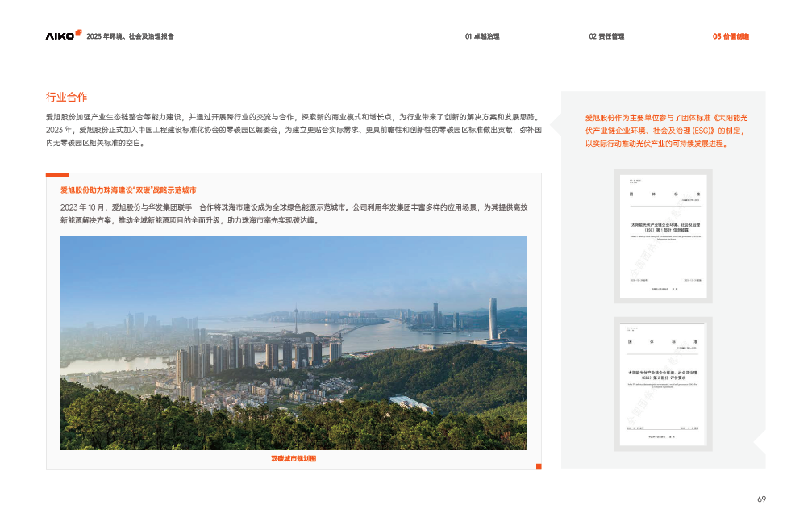Image resolution: width=812 pixels, height=526 pixels.
Task: Click the Zhuhai city aerial photo
Action: click(294, 342)
